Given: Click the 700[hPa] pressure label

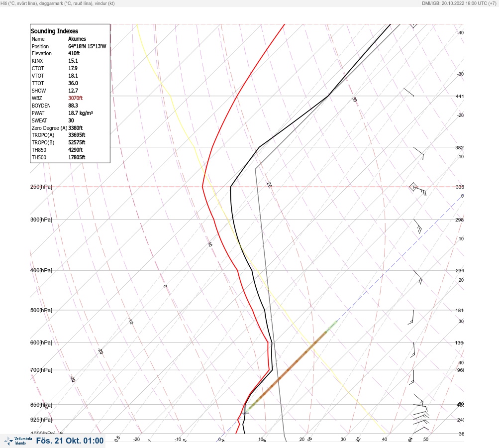Looking at the screenshot, I should pyautogui.click(x=41, y=370).
